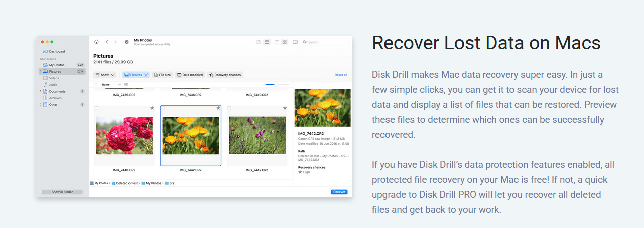The width and height of the screenshot is (644, 228).
Task: Click the scan completed checkmark icon
Action: (127, 42)
